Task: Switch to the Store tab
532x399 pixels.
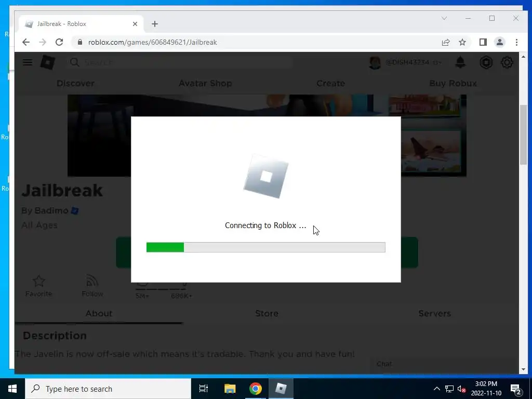Action: point(267,313)
